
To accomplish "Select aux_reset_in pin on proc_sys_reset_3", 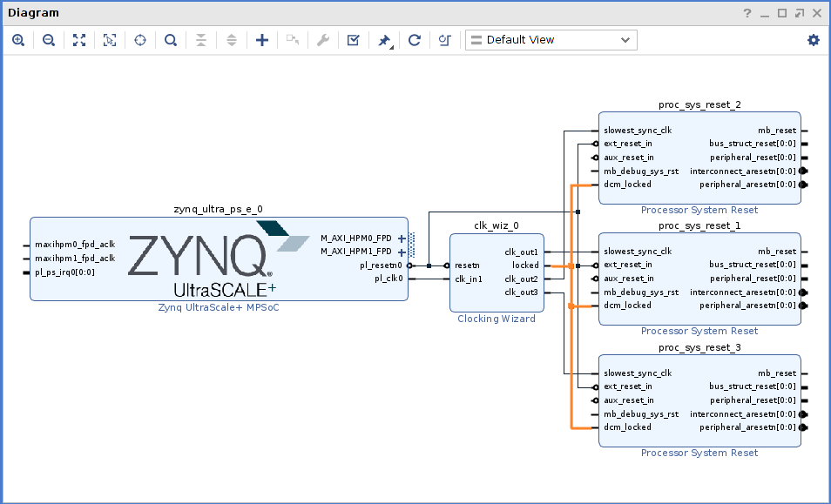I will point(629,400).
